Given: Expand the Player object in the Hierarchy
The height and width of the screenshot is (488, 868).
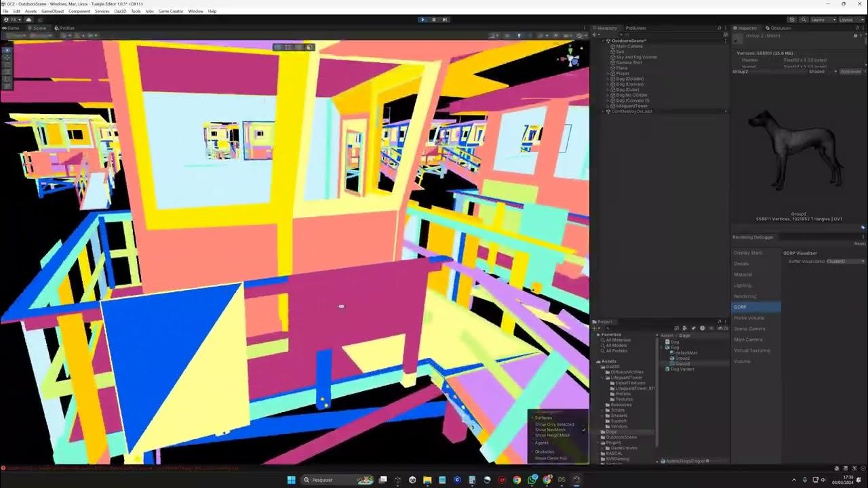Looking at the screenshot, I should [608, 74].
